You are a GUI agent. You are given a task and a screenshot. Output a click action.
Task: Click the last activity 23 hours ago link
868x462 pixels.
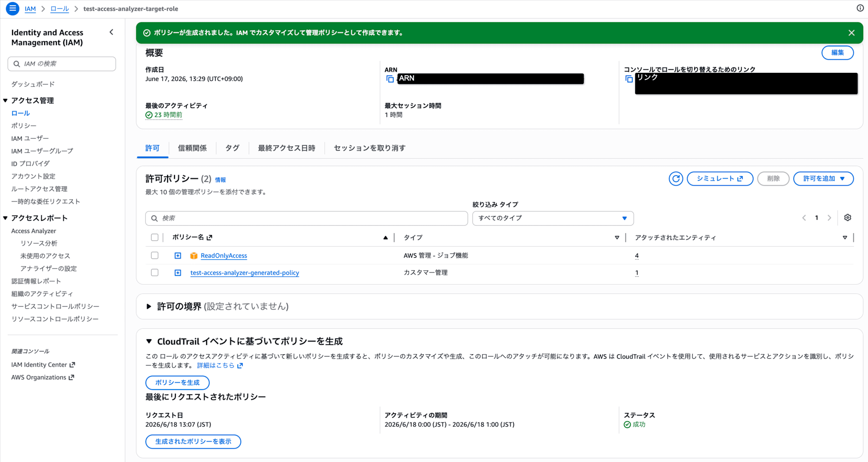coord(164,115)
